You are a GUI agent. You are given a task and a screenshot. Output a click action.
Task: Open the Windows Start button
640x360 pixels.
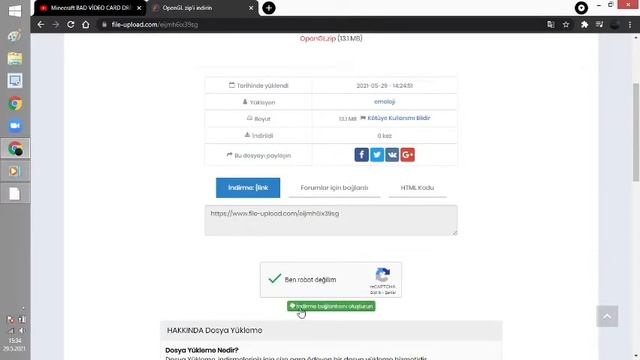click(x=15, y=11)
